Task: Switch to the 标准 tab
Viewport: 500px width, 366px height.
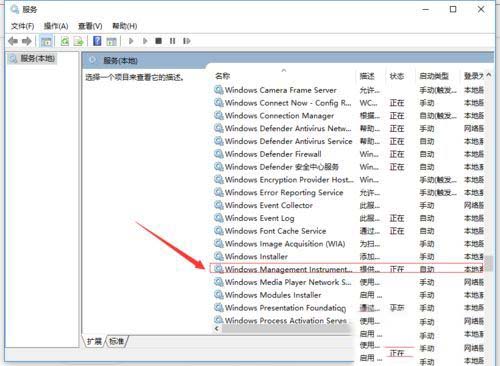Action: [116, 341]
